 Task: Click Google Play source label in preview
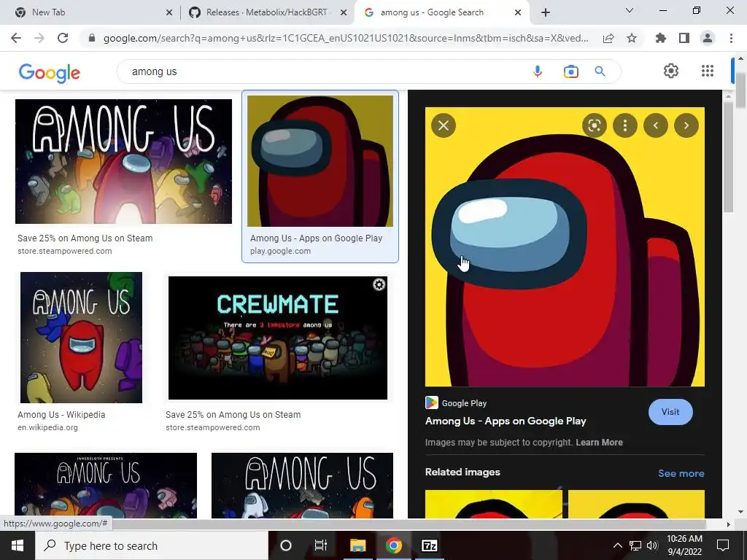464,403
